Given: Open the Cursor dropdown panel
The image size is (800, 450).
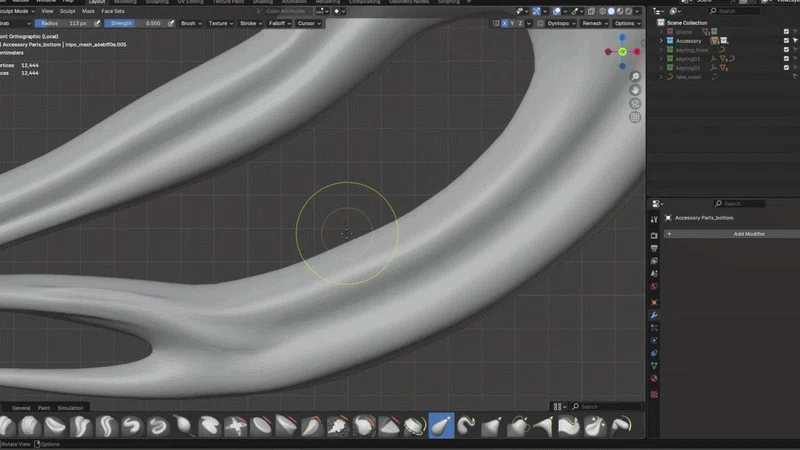Looking at the screenshot, I should (x=309, y=23).
